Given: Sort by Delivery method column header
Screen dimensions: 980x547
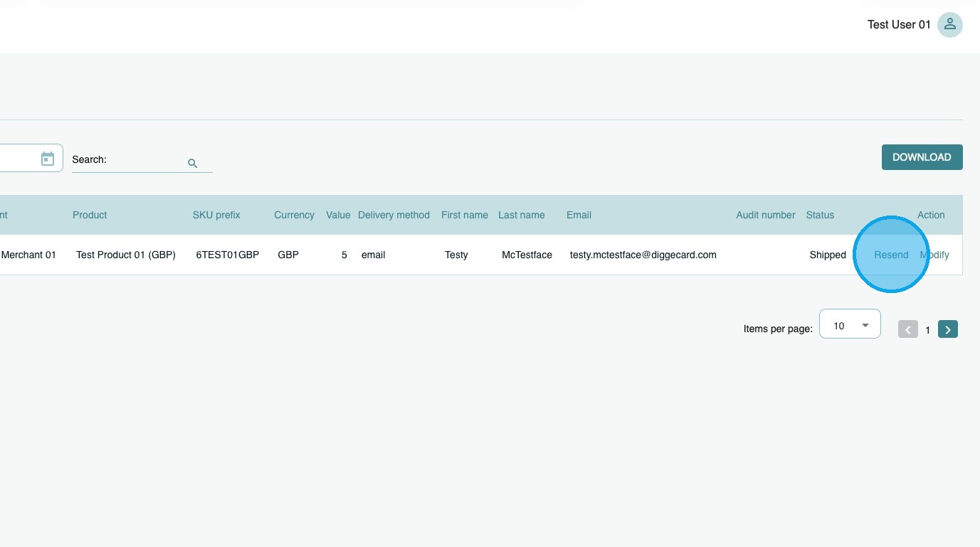Looking at the screenshot, I should point(394,215).
